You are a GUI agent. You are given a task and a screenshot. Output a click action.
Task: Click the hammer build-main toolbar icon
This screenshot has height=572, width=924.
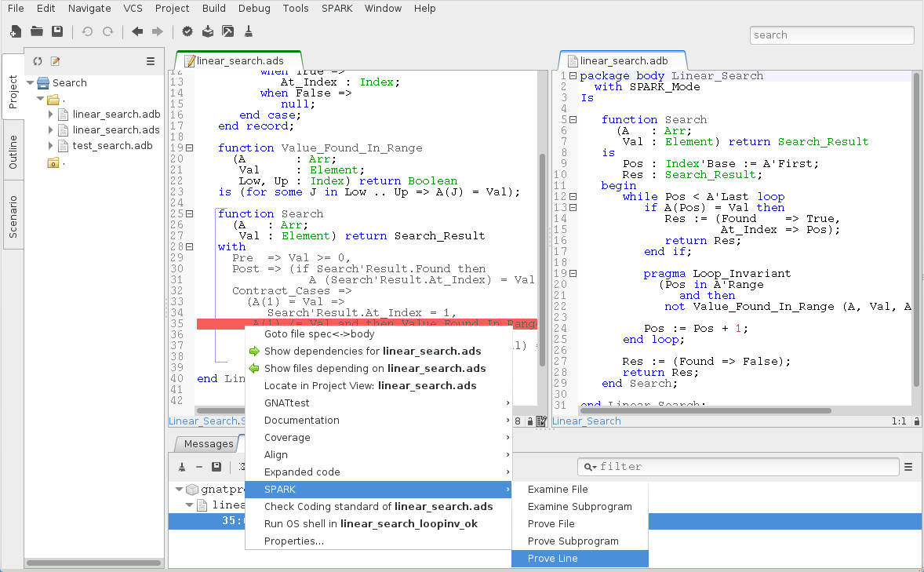tap(227, 31)
